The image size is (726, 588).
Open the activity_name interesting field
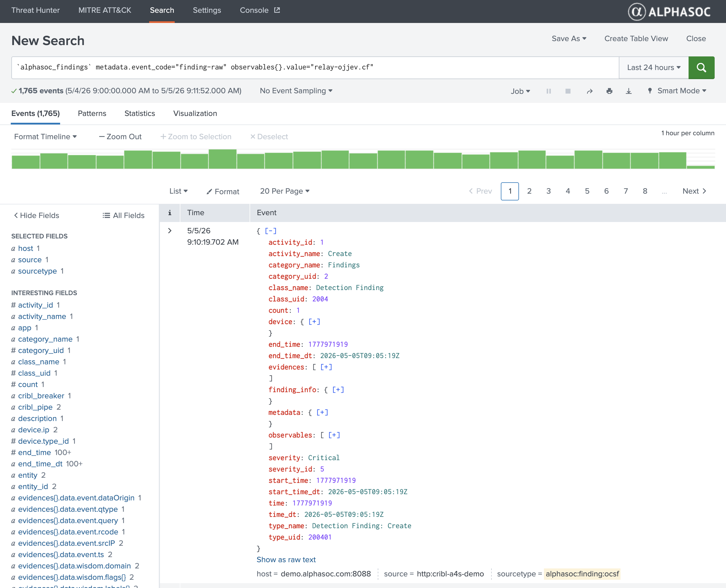42,316
